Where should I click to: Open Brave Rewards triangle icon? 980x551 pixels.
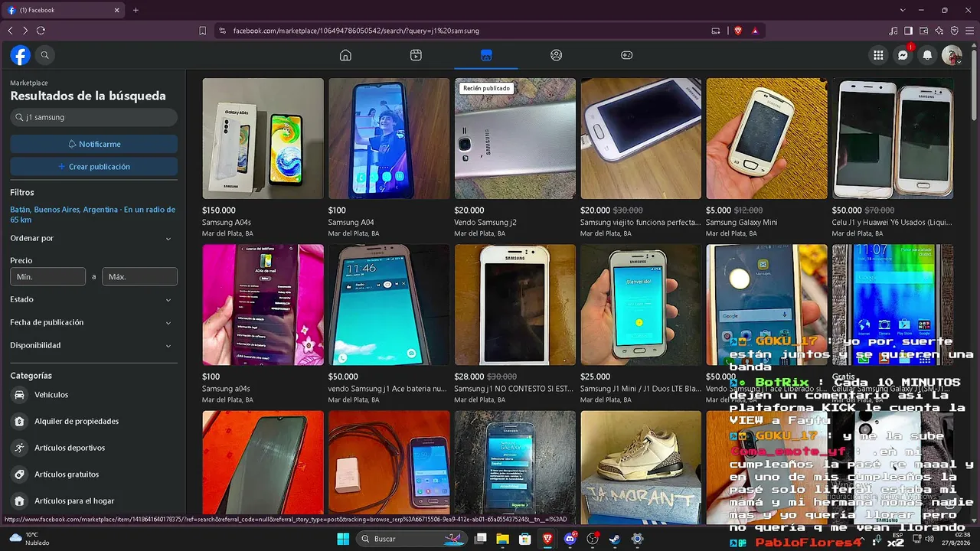tap(755, 31)
